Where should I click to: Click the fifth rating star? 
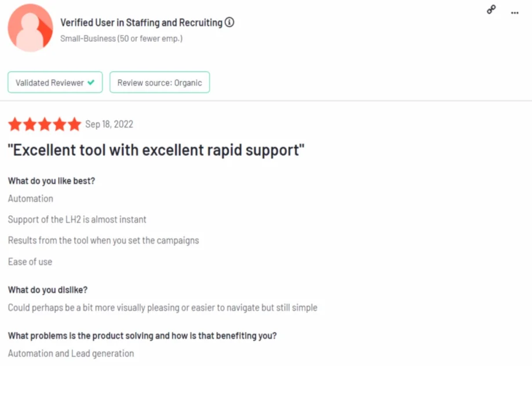pyautogui.click(x=74, y=124)
